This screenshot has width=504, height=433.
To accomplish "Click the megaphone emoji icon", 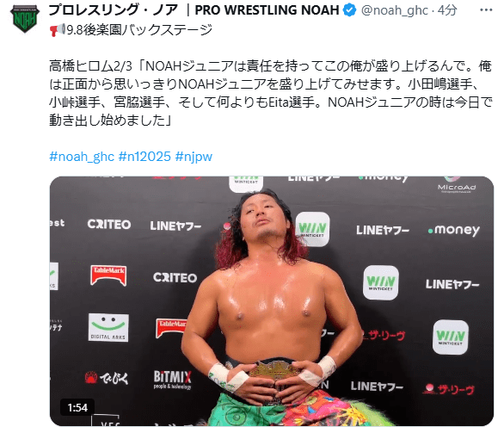I will [x=58, y=29].
